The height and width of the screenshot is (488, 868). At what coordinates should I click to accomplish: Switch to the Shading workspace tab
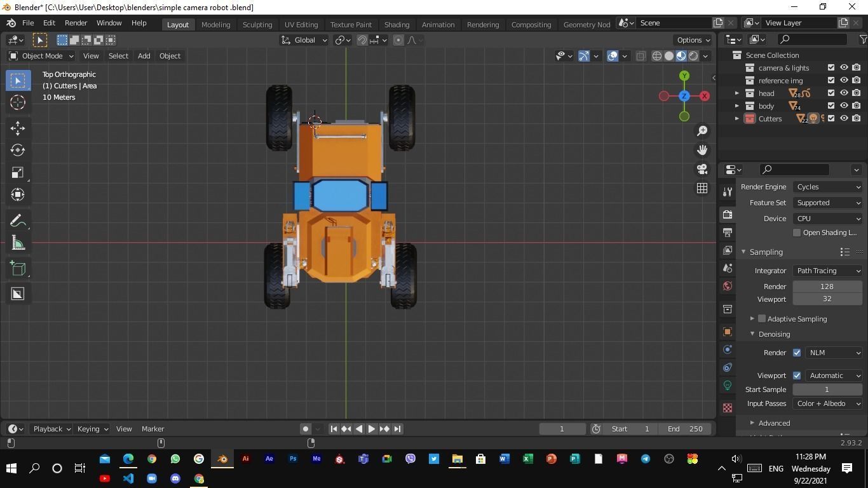tap(397, 24)
